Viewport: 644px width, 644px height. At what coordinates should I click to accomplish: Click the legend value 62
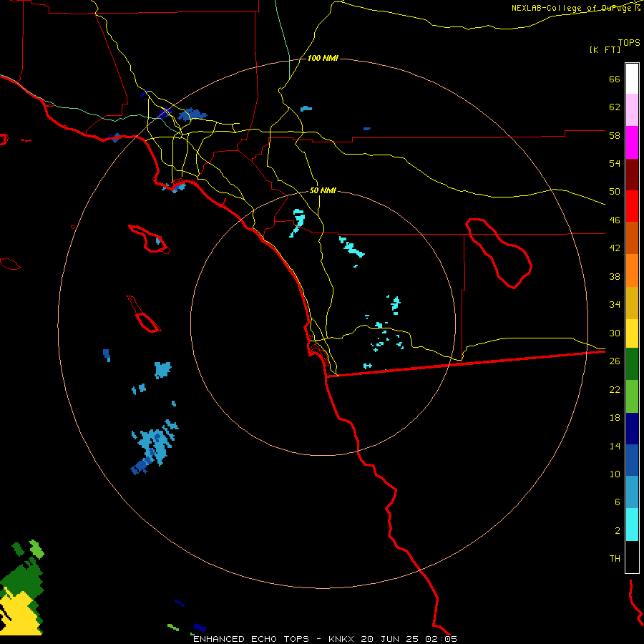pyautogui.click(x=615, y=107)
